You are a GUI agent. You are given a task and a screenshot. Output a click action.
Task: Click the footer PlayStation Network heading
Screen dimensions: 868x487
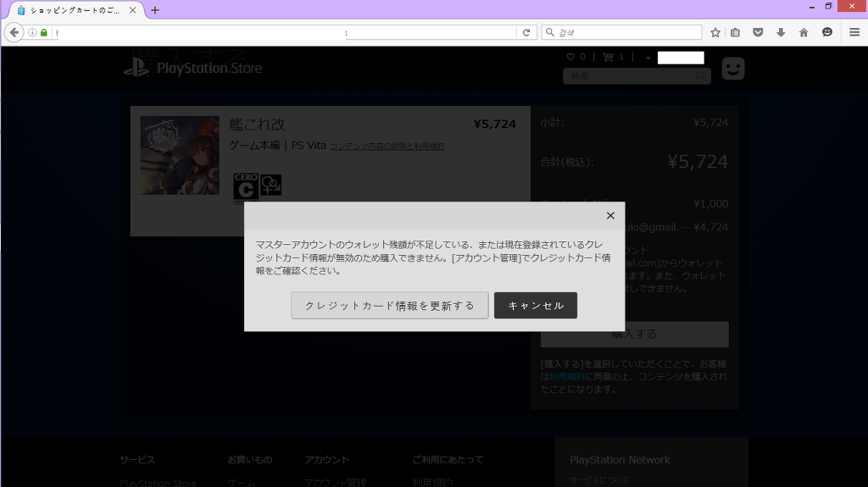click(620, 460)
